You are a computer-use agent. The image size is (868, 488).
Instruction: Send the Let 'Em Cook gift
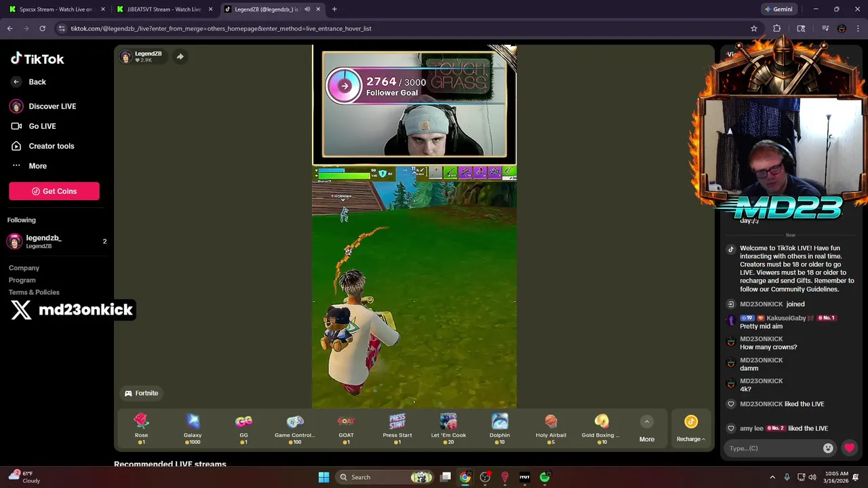point(448,429)
